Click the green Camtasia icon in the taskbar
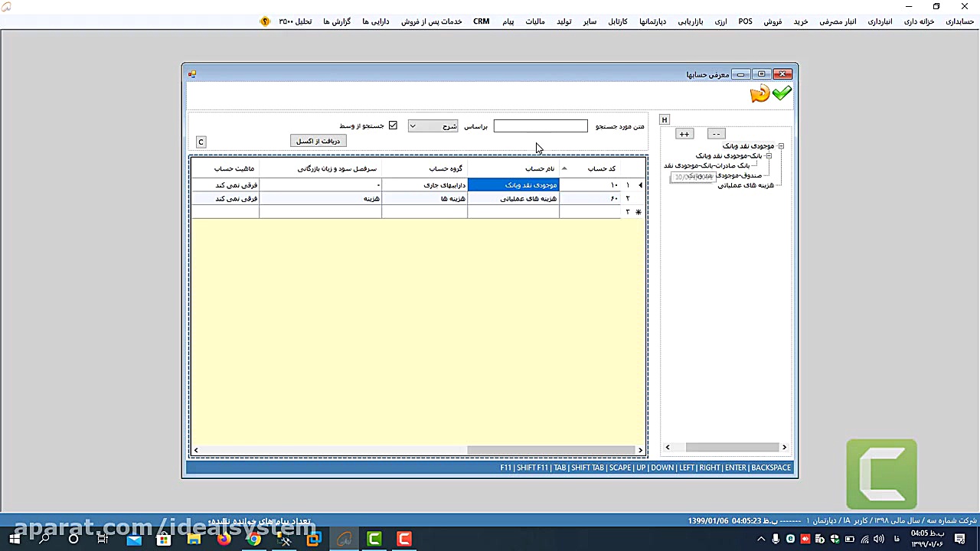This screenshot has height=551, width=980. 374,540
